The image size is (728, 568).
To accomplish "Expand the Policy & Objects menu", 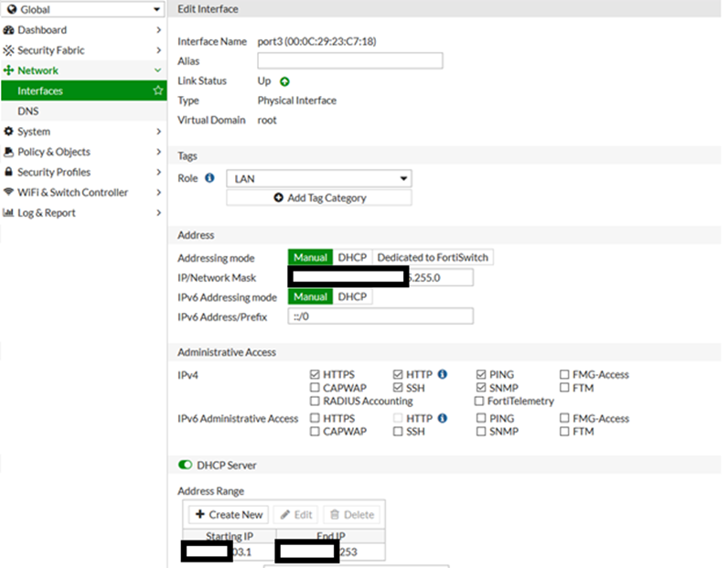I will click(80, 152).
